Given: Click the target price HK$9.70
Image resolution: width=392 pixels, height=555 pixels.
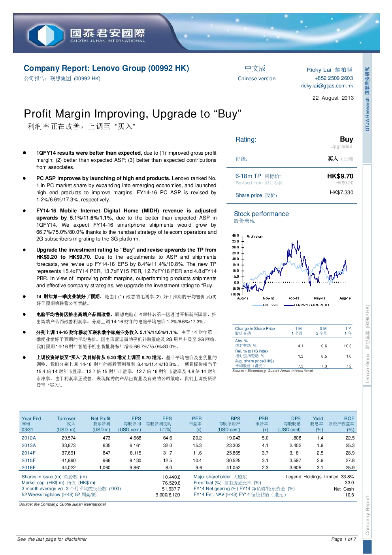Looking at the screenshot, I should (340, 176).
